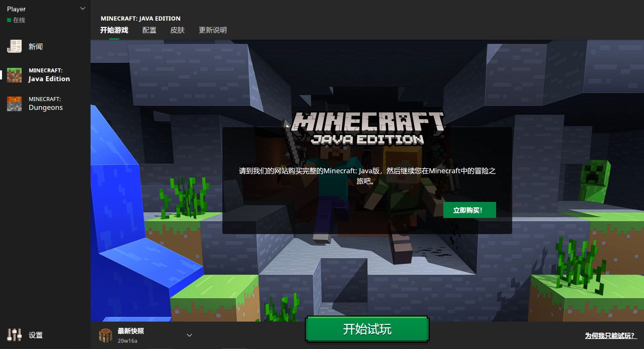
Task: Click the Minecraft Java Edition logo
Action: click(x=367, y=128)
